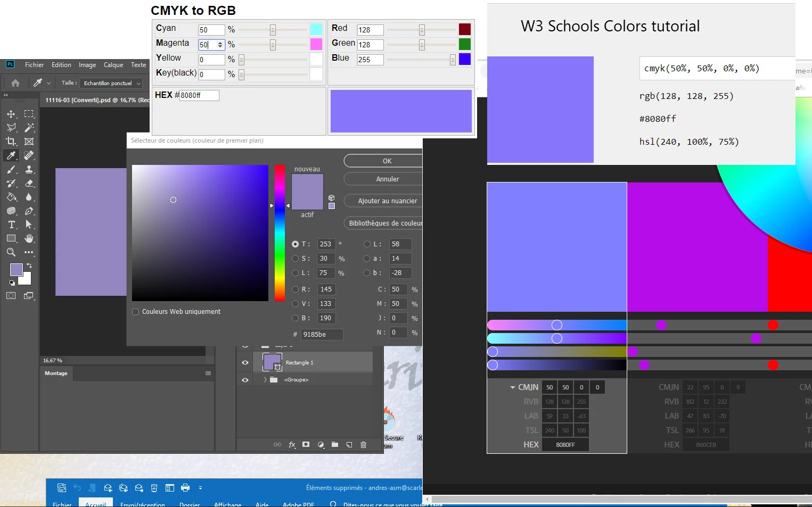Click the Photoshop Home icon
Viewport: 812px width, 507px height.
pos(15,83)
